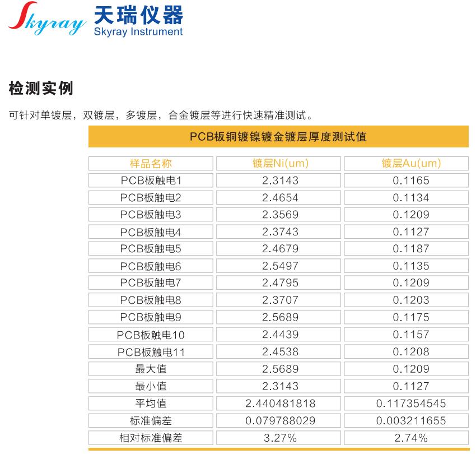Select the PCB板触电6 row label
The width and height of the screenshot is (476, 454).
coord(151,266)
